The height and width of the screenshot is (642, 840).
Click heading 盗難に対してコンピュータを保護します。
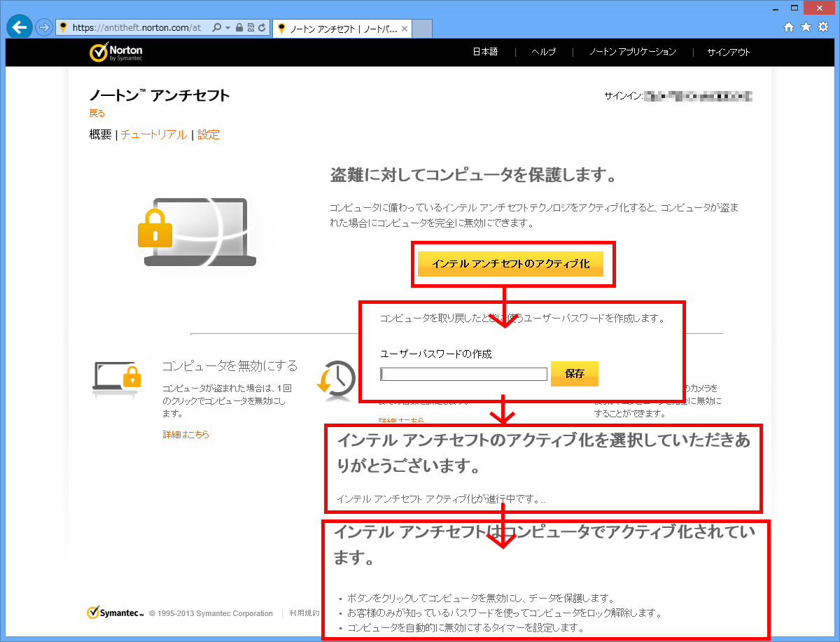473,175
